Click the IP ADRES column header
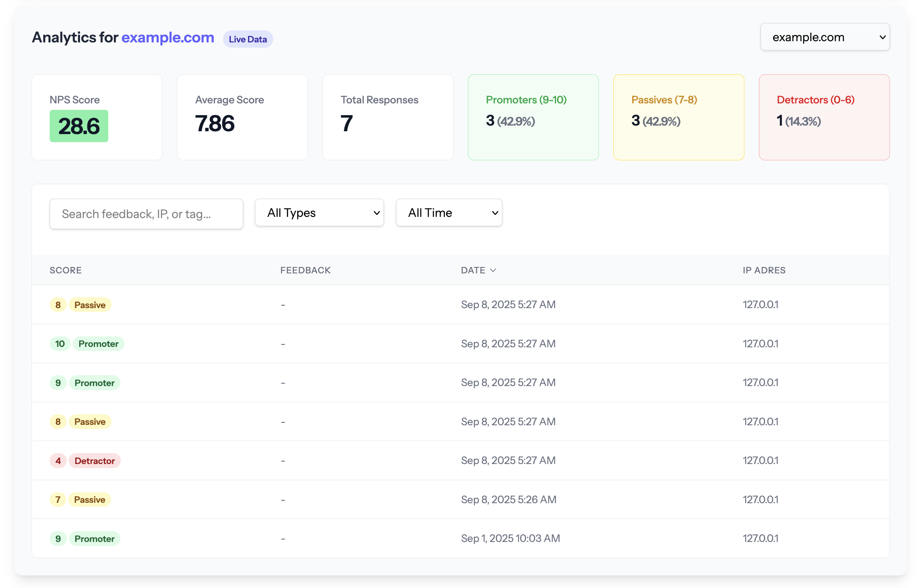This screenshot has width=923, height=588. [x=764, y=270]
